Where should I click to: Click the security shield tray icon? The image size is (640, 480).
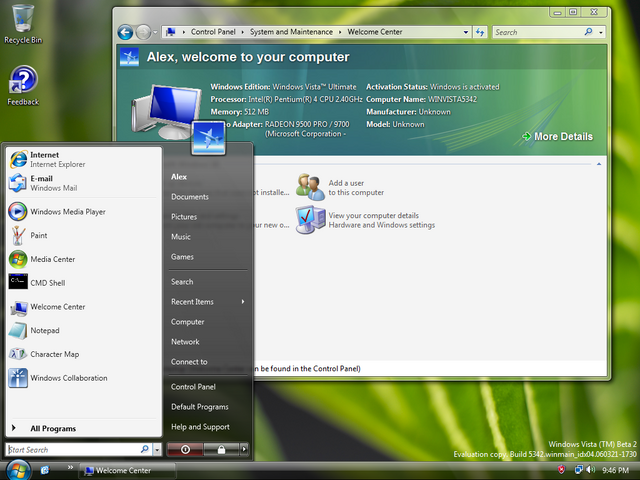pyautogui.click(x=561, y=470)
